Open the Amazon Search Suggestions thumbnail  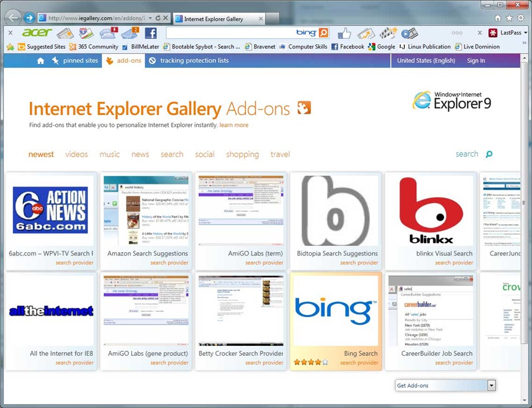[146, 210]
